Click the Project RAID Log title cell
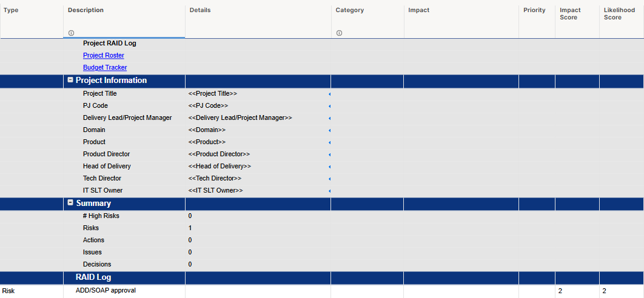 [x=124, y=43]
